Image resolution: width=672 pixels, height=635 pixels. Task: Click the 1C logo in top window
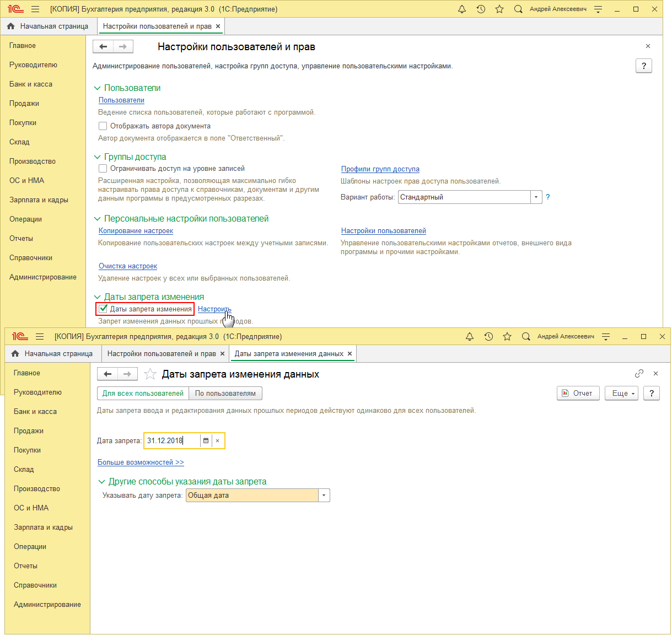(x=15, y=9)
